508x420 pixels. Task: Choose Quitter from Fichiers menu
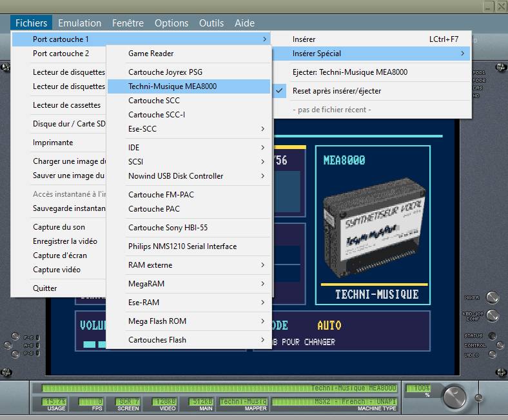(59, 288)
